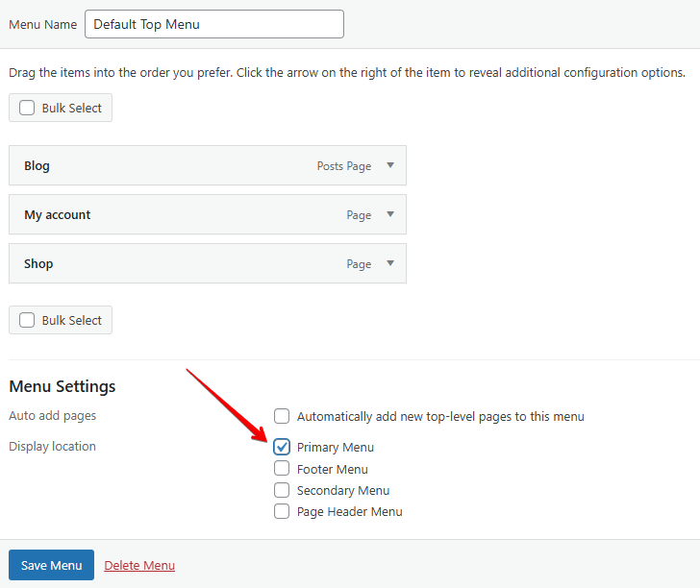Select the Shop menu item title

point(38,263)
